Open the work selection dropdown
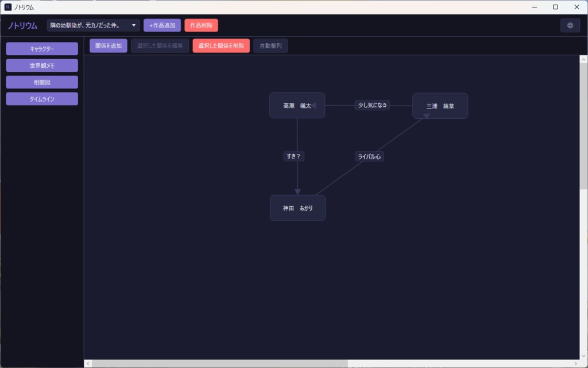The width and height of the screenshot is (588, 368). click(93, 25)
